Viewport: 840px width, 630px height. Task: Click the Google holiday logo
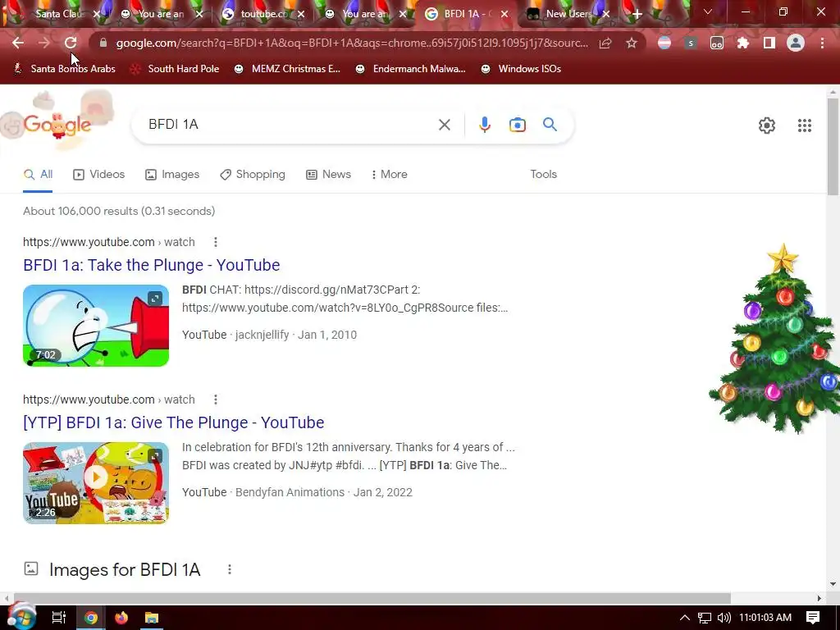click(57, 124)
